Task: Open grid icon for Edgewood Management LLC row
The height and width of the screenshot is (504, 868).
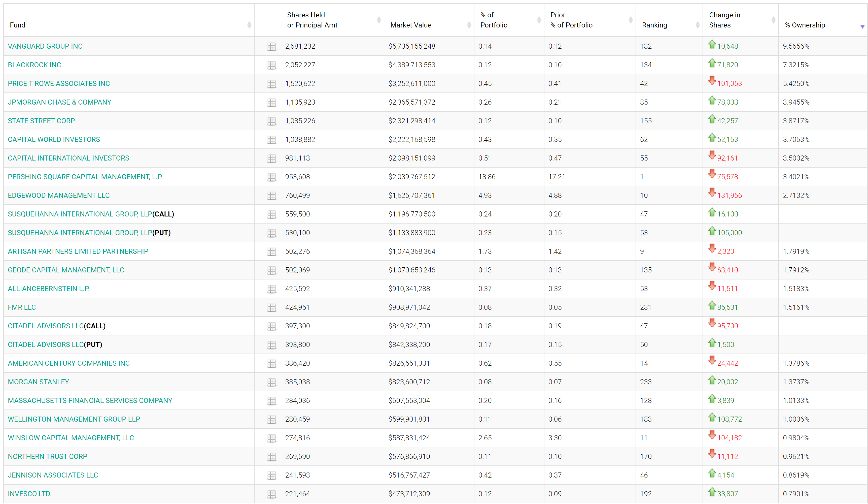Action: 271,196
